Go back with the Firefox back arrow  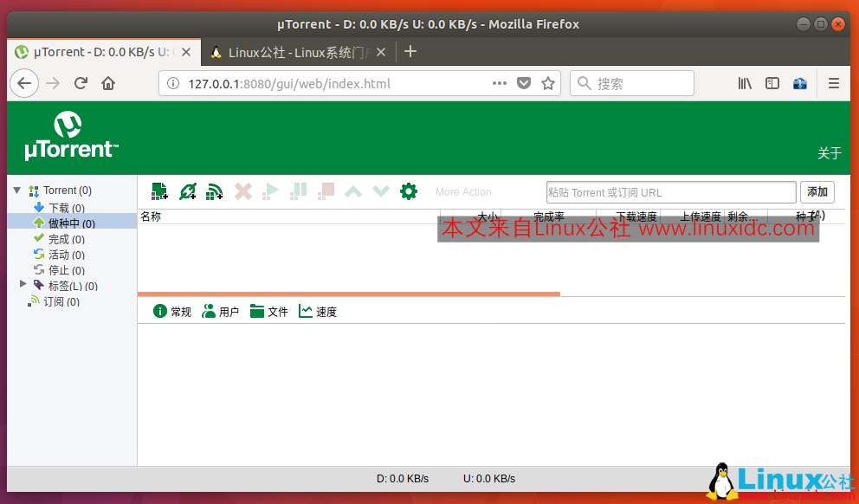click(x=24, y=83)
